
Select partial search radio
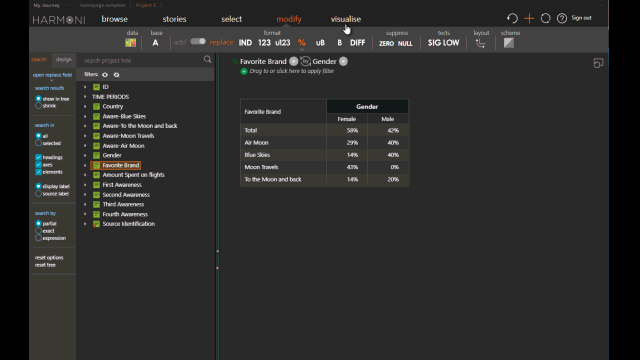(38, 223)
